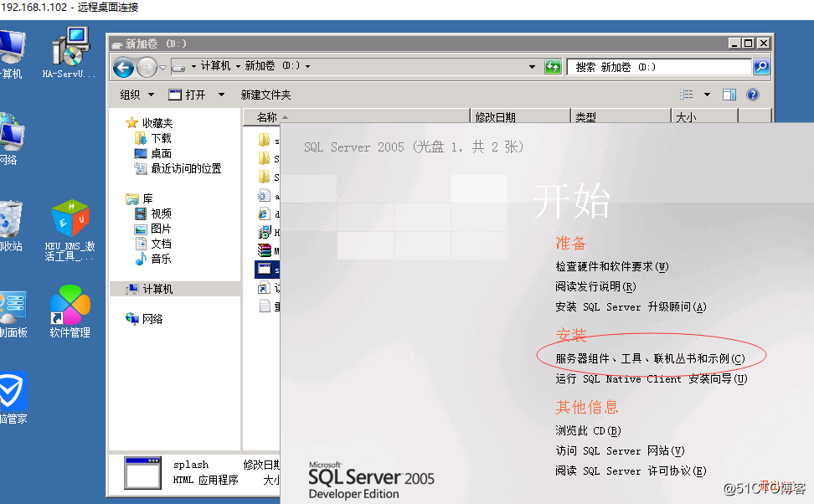Select 计算机 in navigation pane

150,289
